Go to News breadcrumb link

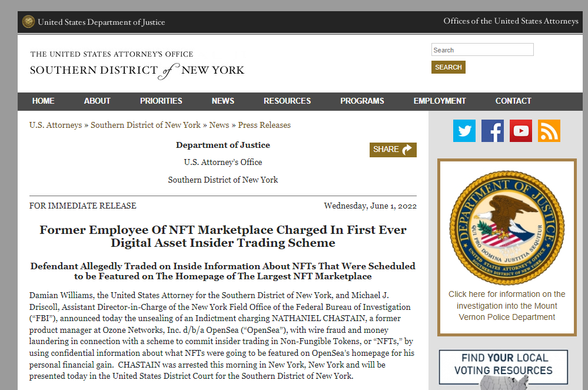pyautogui.click(x=219, y=125)
